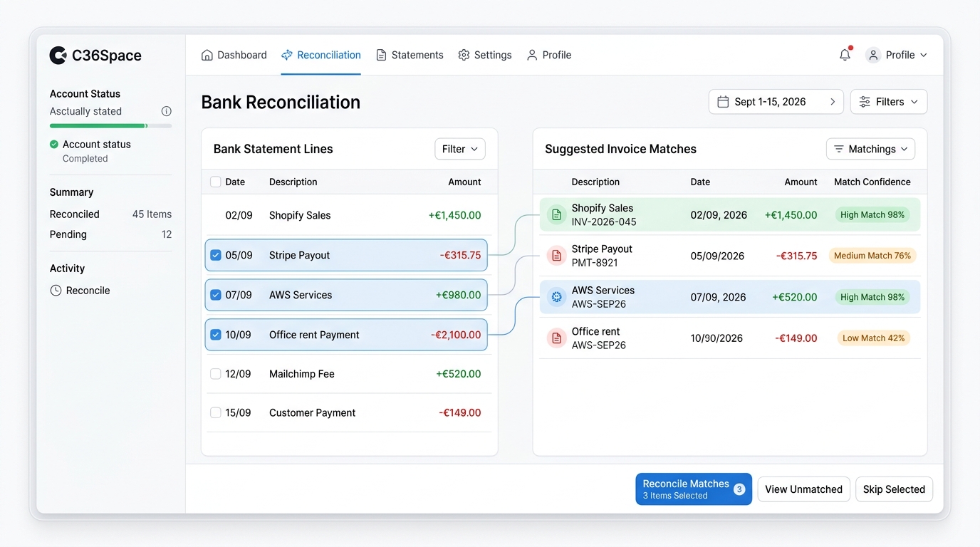
Task: Click the calendar icon in date range picker
Action: point(723,102)
